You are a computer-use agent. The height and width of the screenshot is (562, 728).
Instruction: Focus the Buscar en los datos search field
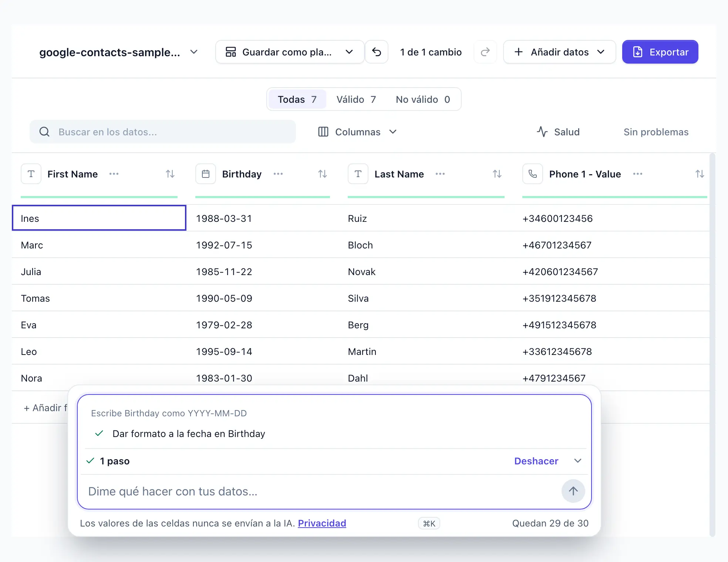click(x=163, y=132)
